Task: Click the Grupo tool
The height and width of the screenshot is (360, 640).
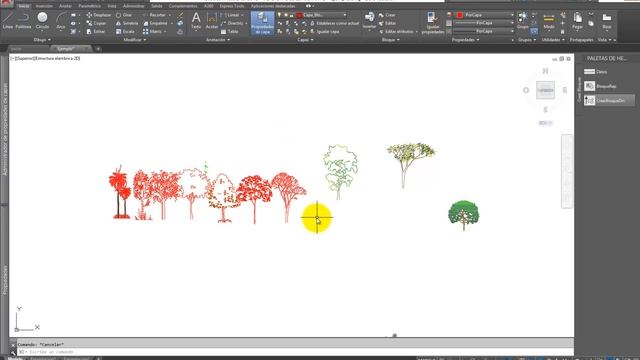Action: pos(522,20)
